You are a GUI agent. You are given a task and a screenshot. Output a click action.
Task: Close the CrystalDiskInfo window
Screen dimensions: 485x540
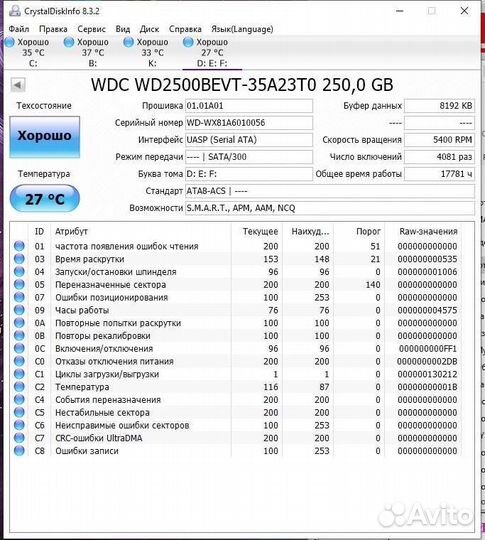(x=464, y=11)
